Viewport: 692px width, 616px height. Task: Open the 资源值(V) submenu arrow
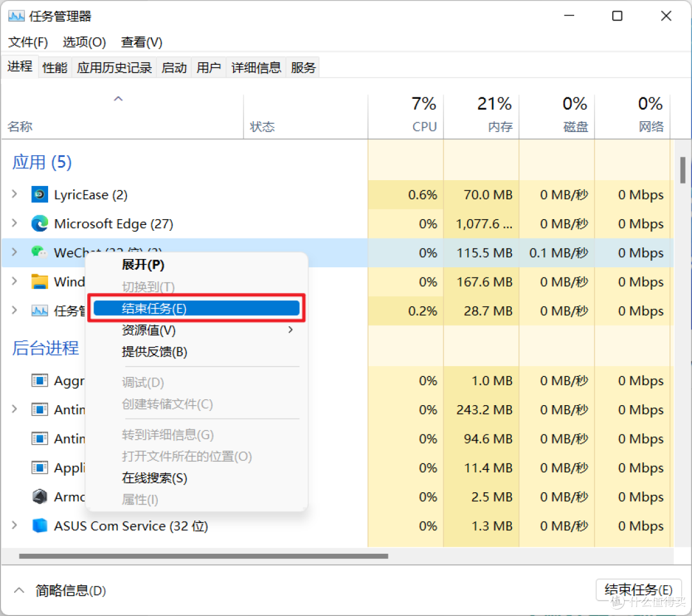tap(290, 330)
